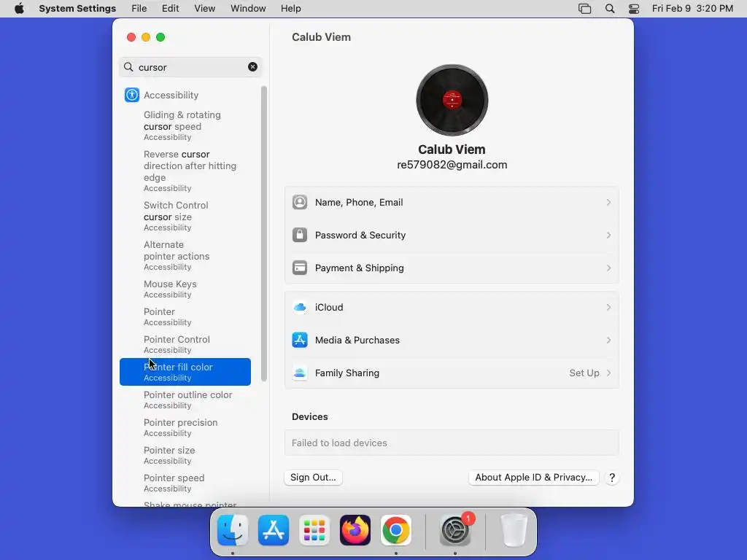The width and height of the screenshot is (747, 560).
Task: Select Pointer size result
Action: coord(185,455)
